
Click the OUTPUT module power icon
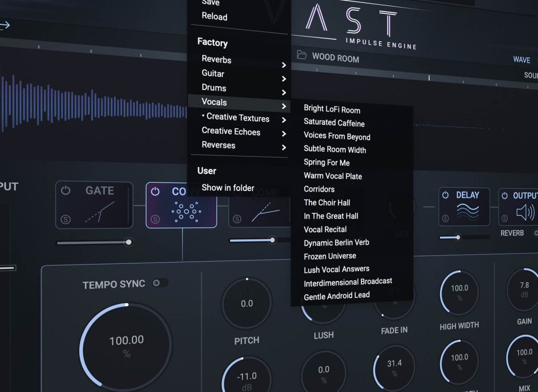pyautogui.click(x=505, y=196)
